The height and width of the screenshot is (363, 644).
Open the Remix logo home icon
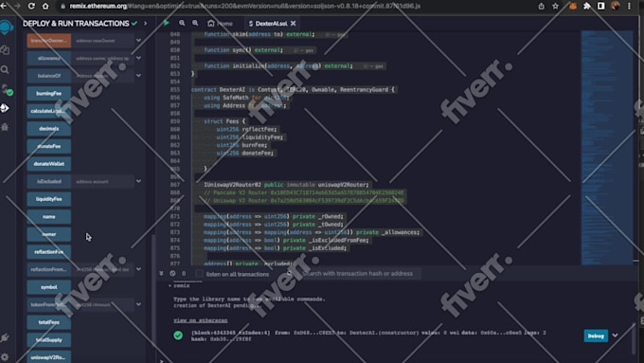click(7, 27)
